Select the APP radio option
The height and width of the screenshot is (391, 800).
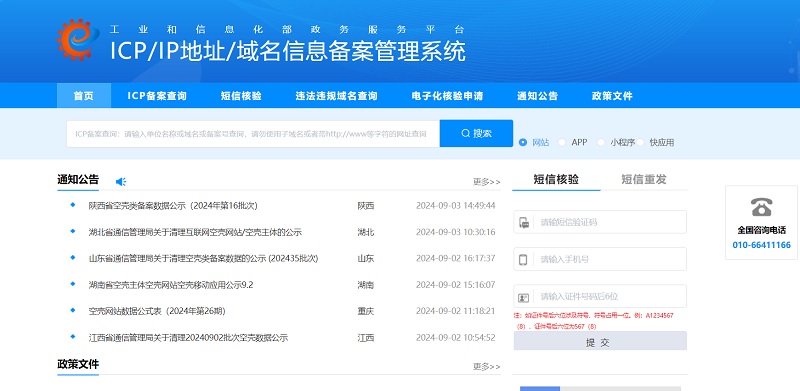click(x=562, y=142)
